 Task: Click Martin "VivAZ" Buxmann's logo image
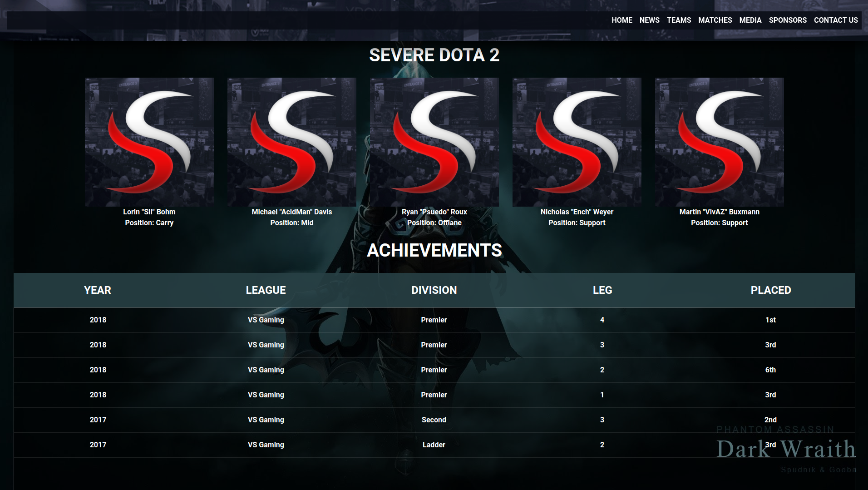719,141
